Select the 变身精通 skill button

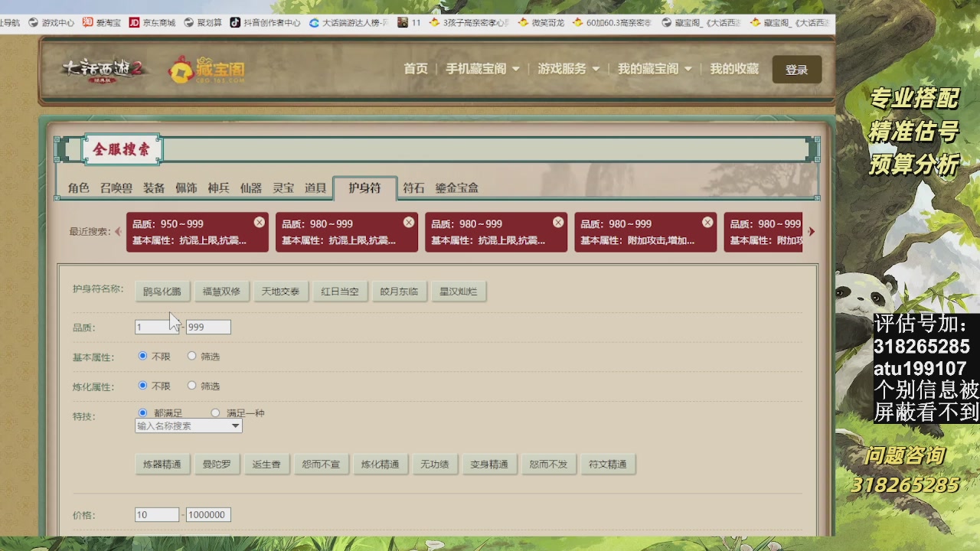coord(489,465)
